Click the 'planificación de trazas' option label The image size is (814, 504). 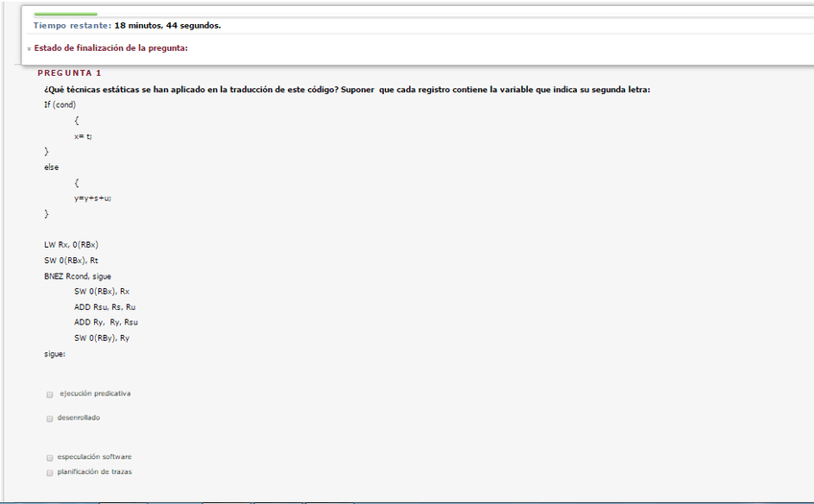94,471
